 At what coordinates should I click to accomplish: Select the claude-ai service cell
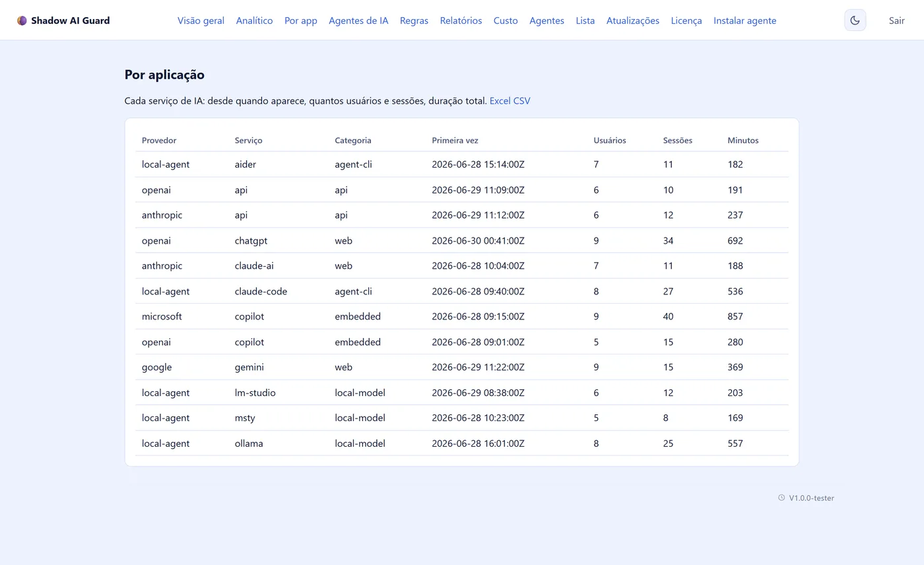tap(254, 266)
